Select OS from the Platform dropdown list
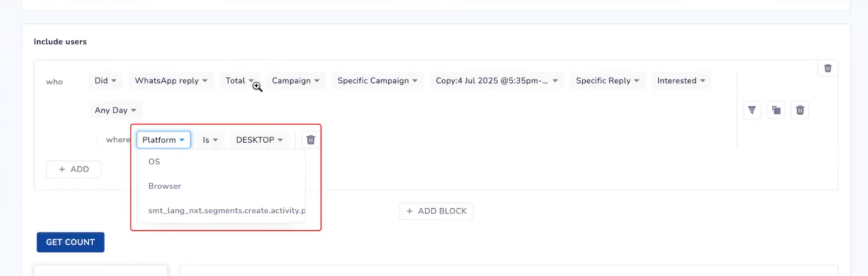The width and height of the screenshot is (868, 276). tap(153, 161)
